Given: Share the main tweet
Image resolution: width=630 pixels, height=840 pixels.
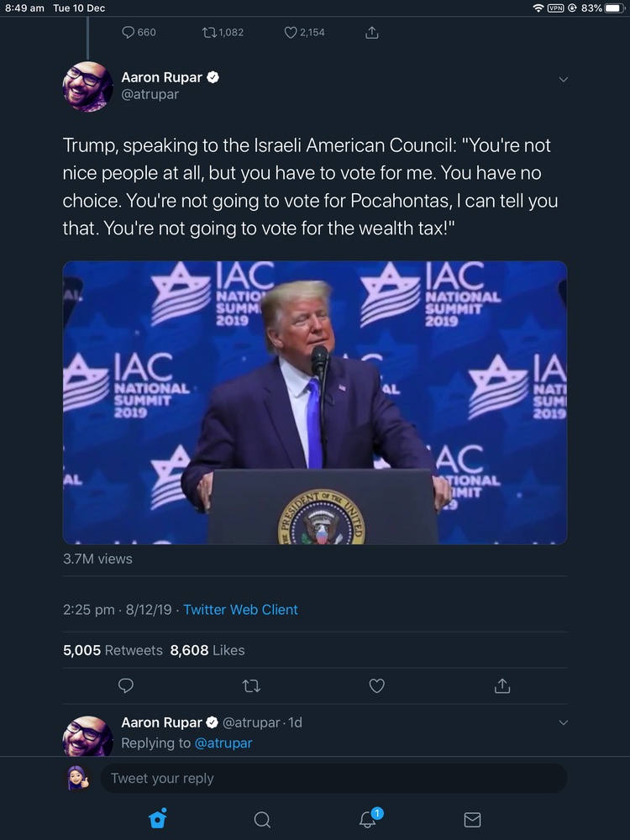Looking at the screenshot, I should [502, 685].
